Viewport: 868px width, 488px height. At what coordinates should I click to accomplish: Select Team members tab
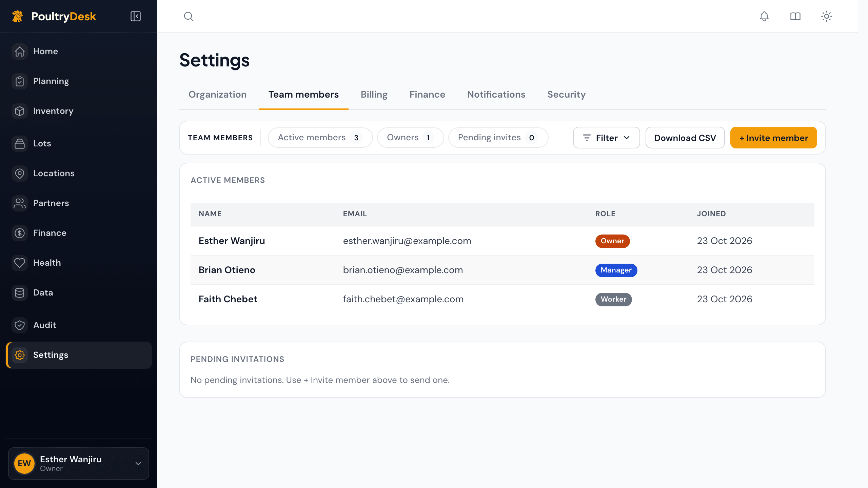click(303, 94)
